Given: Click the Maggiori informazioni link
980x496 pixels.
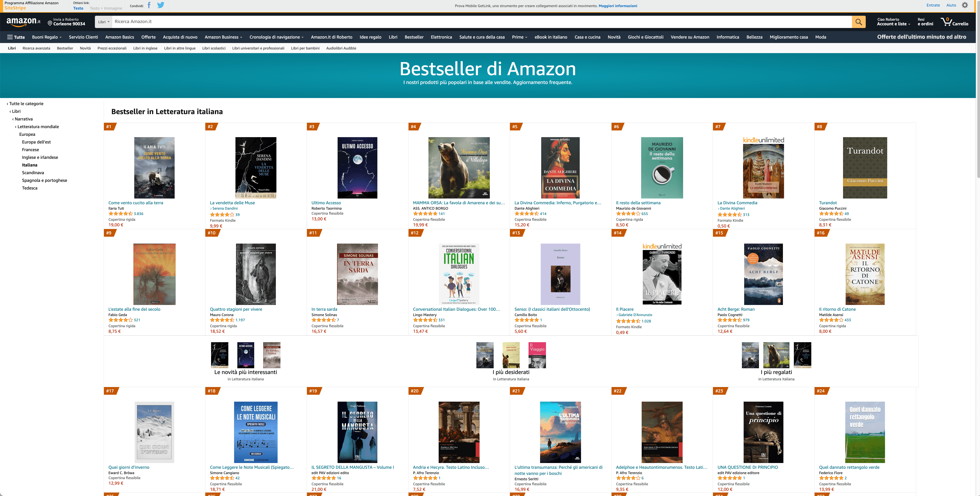Looking at the screenshot, I should pos(618,6).
